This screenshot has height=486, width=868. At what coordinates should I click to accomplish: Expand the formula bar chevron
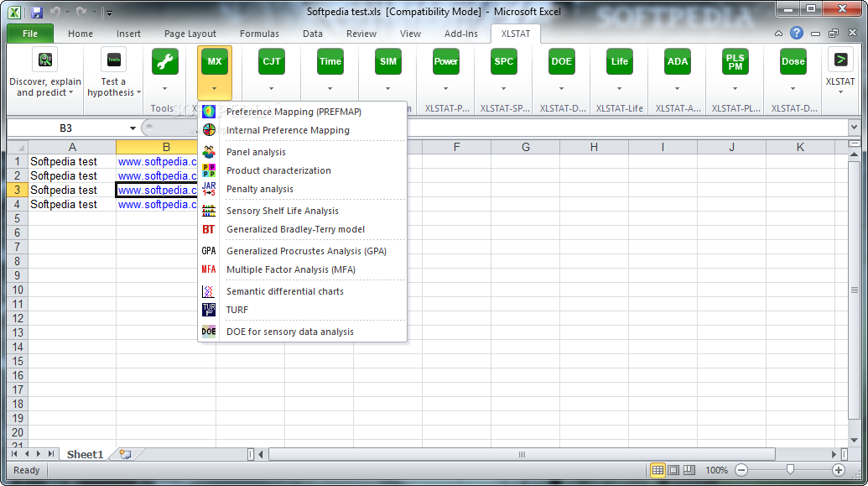853,128
